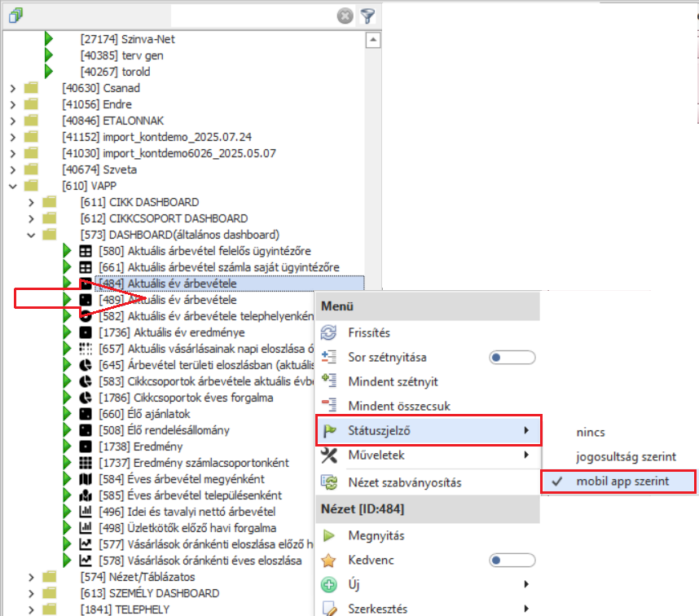
Task: Click the filter funnel icon
Action: tap(367, 15)
